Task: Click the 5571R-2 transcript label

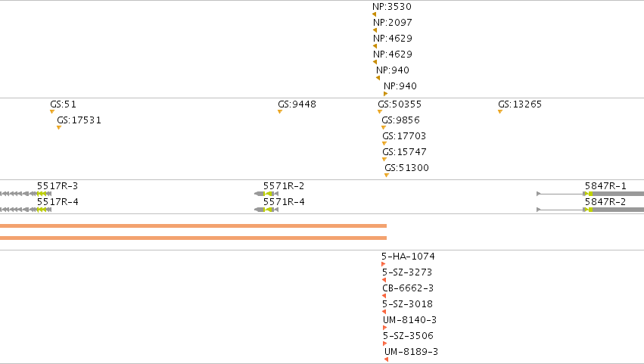Action: click(x=284, y=186)
